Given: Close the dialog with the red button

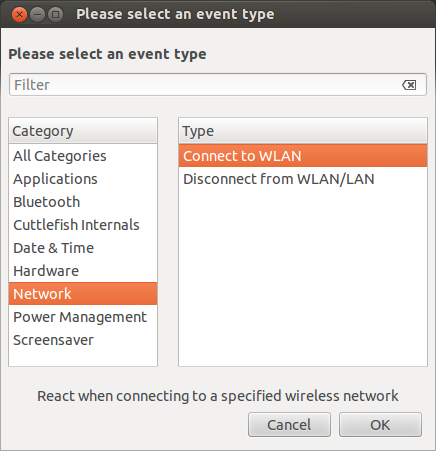Looking at the screenshot, I should click(x=19, y=15).
